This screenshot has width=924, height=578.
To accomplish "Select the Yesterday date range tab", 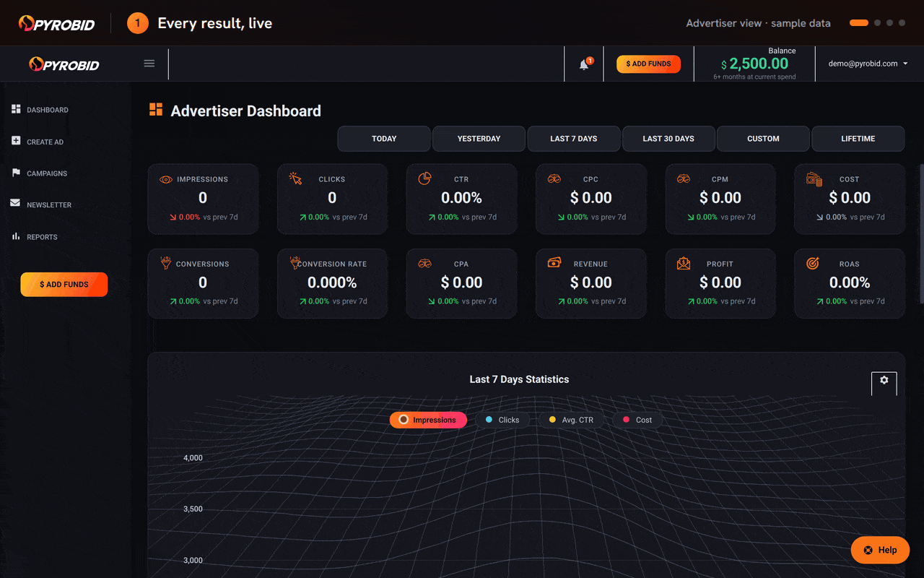I will 479,139.
